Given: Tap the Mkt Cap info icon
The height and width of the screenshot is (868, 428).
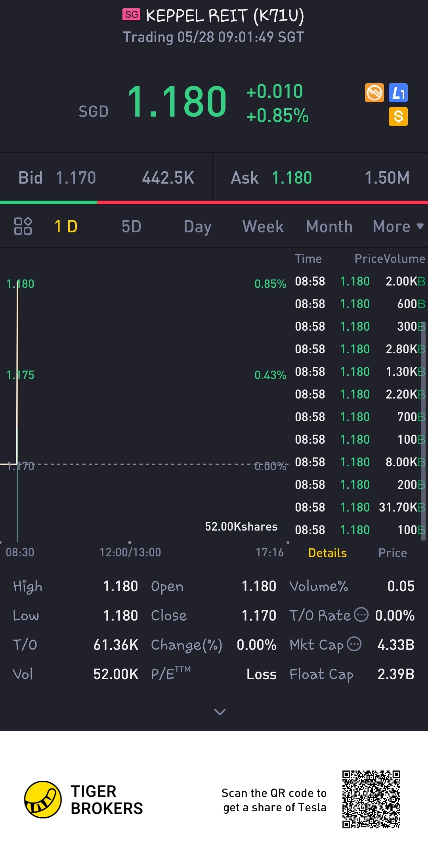Looking at the screenshot, I should (x=354, y=644).
